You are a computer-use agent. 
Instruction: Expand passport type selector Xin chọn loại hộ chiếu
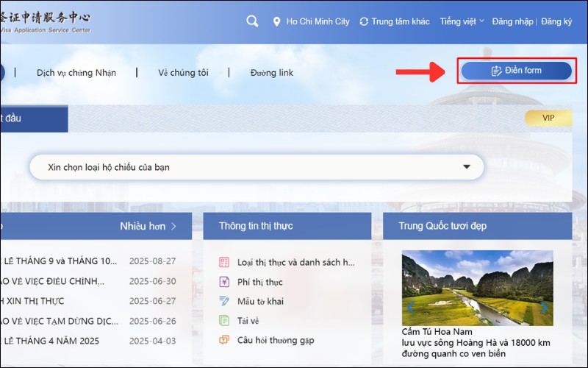coord(257,167)
